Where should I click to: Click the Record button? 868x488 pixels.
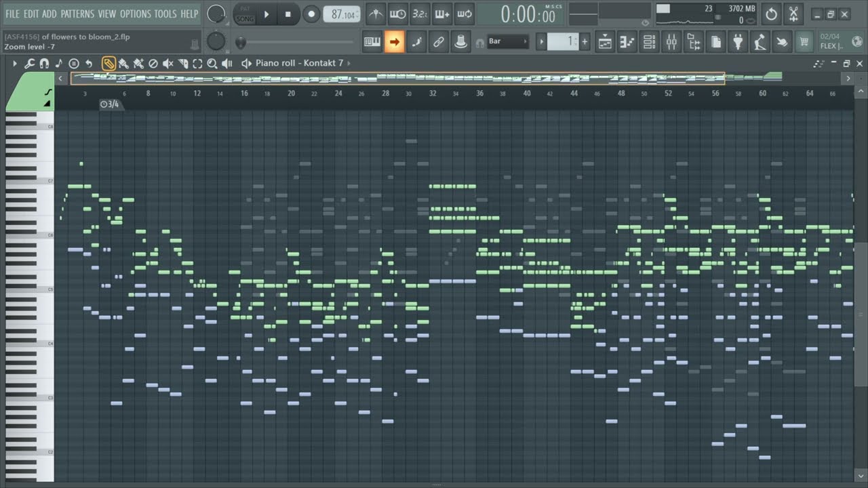pyautogui.click(x=311, y=14)
